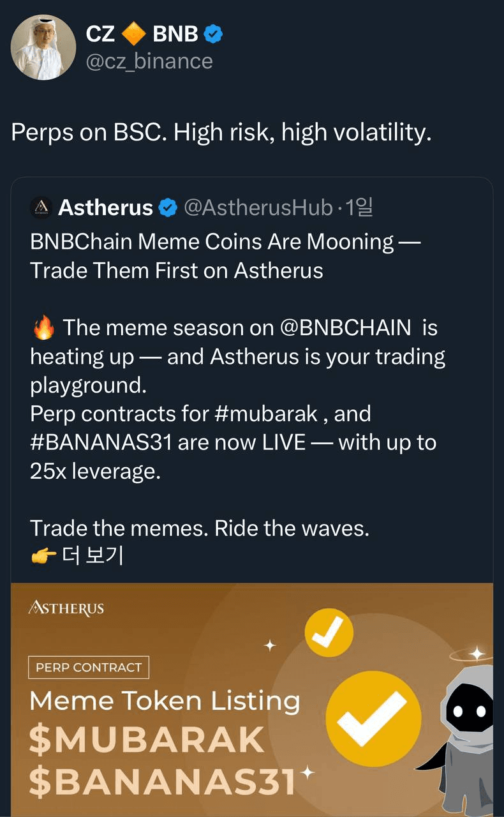Click the 1일 timestamp on the quoted post

(x=358, y=207)
